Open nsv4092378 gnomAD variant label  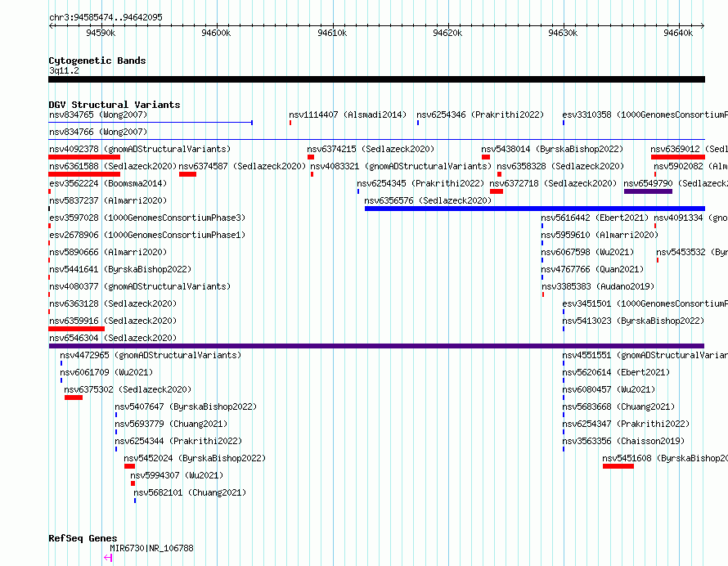click(140, 149)
